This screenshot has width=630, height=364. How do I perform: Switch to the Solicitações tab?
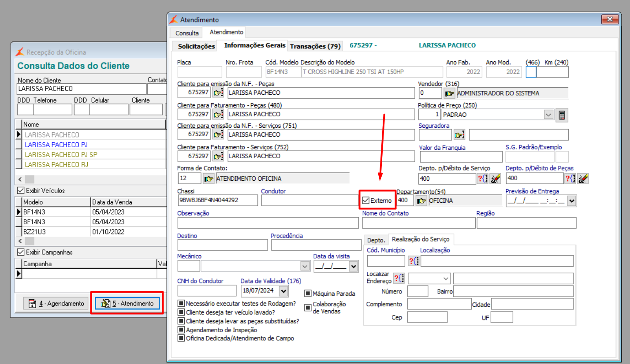click(196, 46)
